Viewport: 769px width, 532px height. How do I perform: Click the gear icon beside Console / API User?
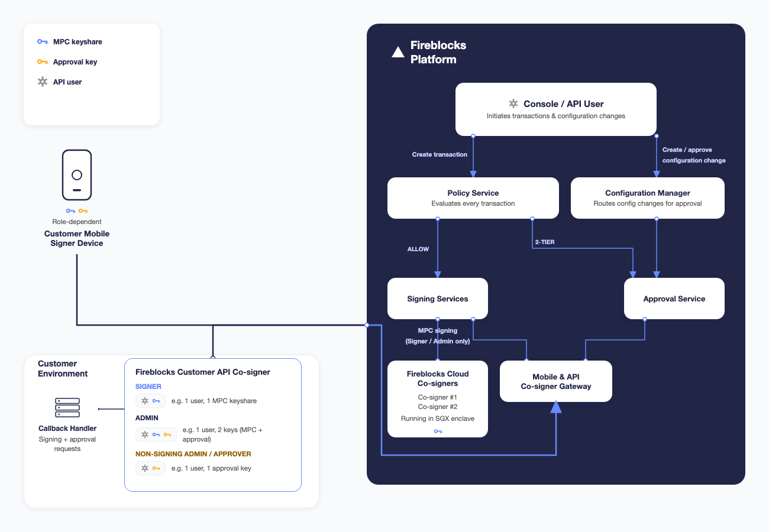click(513, 103)
